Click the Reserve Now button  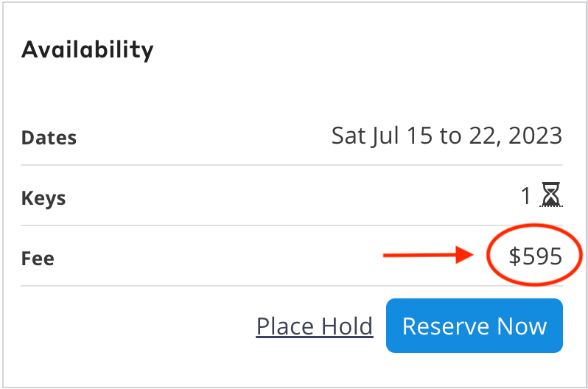coord(474,326)
